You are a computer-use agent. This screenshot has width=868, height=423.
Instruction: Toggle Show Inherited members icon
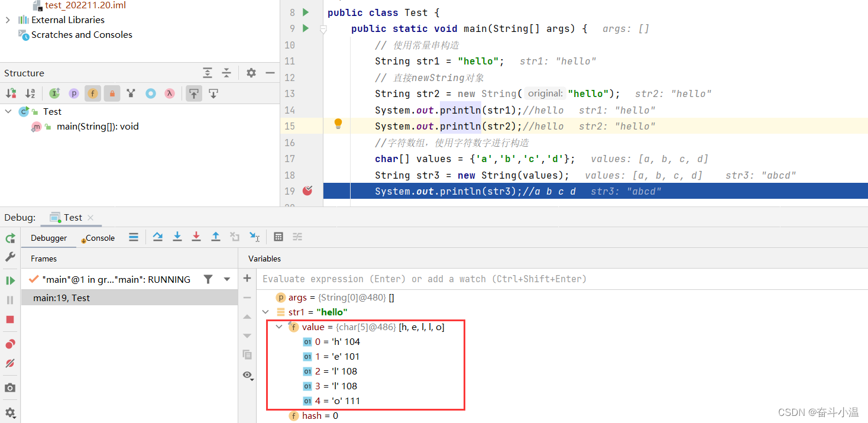tap(54, 93)
